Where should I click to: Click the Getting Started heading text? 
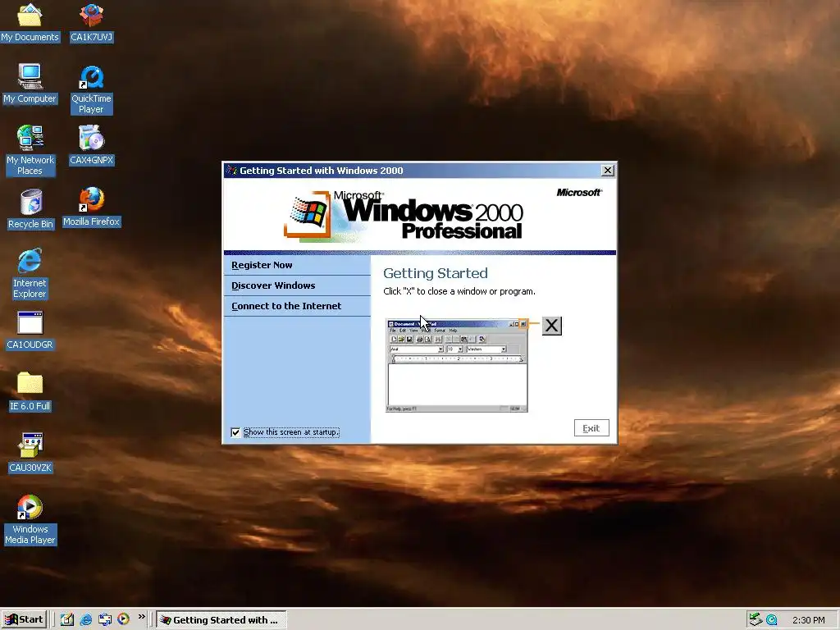pos(436,273)
